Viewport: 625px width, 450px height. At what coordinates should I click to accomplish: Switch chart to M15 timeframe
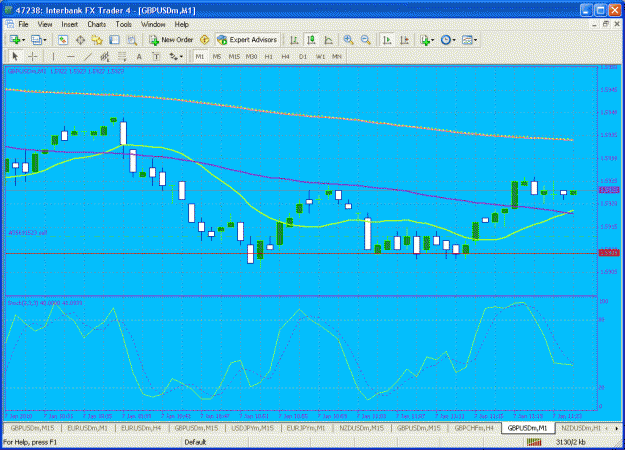pyautogui.click(x=234, y=57)
